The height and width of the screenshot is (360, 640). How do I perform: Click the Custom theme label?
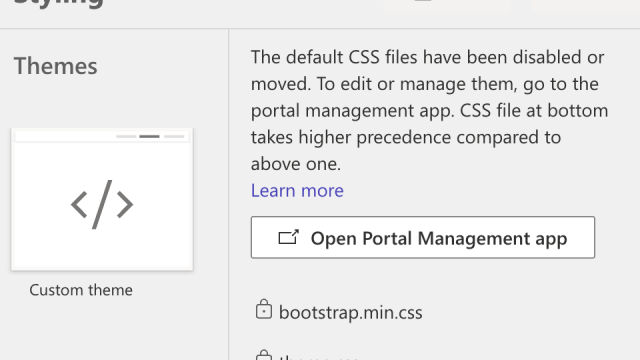click(81, 290)
